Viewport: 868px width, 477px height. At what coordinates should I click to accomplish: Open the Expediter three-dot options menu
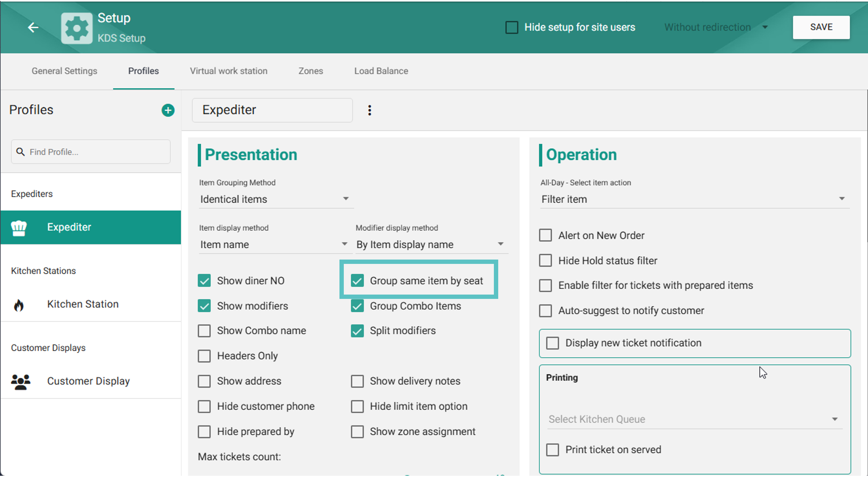tap(370, 110)
